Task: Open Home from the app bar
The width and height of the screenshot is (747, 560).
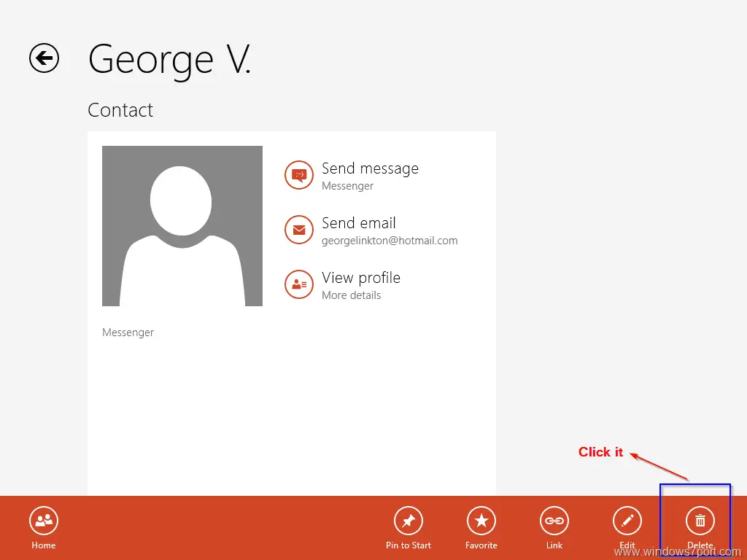Action: pos(43,528)
